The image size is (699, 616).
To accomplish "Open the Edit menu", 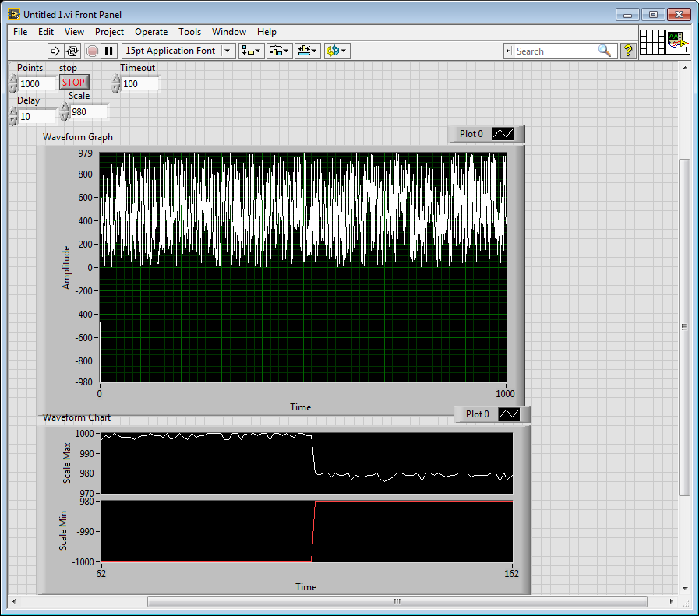I will (x=45, y=32).
